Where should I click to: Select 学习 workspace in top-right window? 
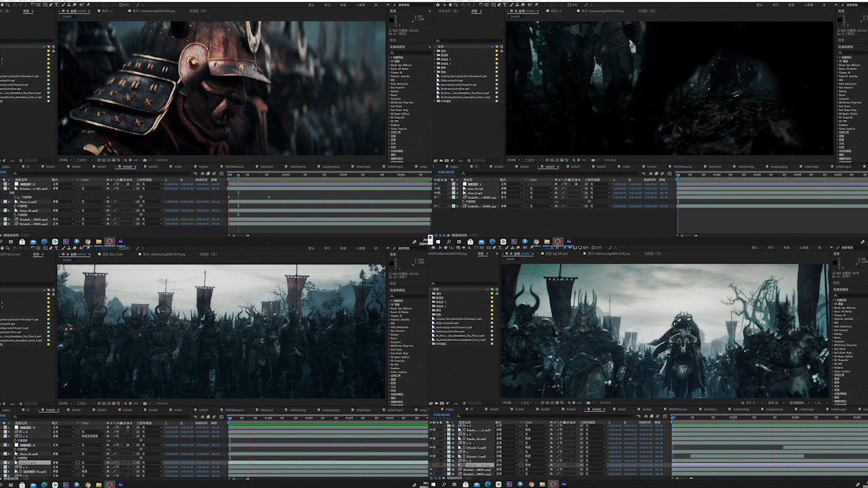pyautogui.click(x=776, y=5)
